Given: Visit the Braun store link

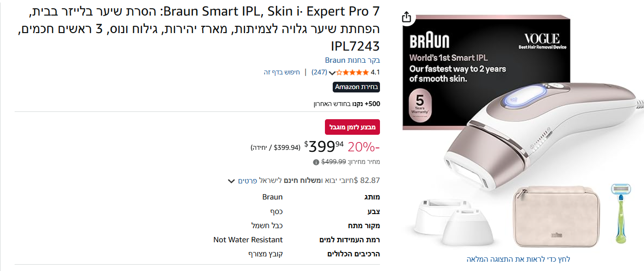Looking at the screenshot, I should [x=352, y=60].
